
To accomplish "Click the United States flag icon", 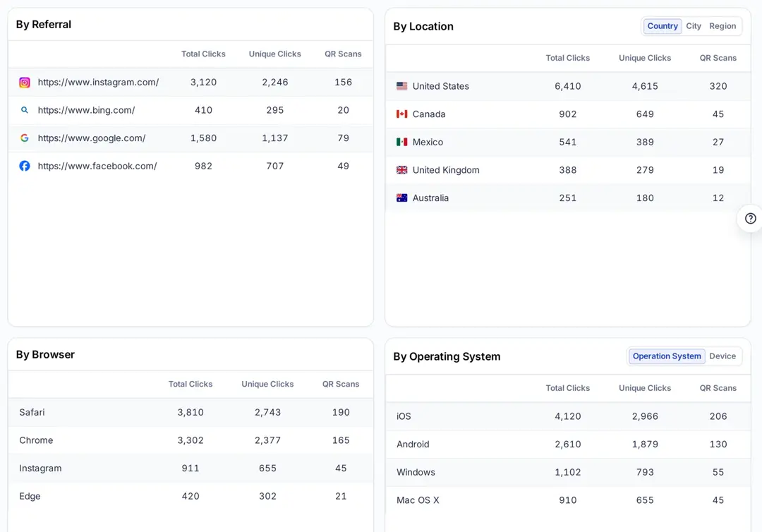I will tap(402, 86).
